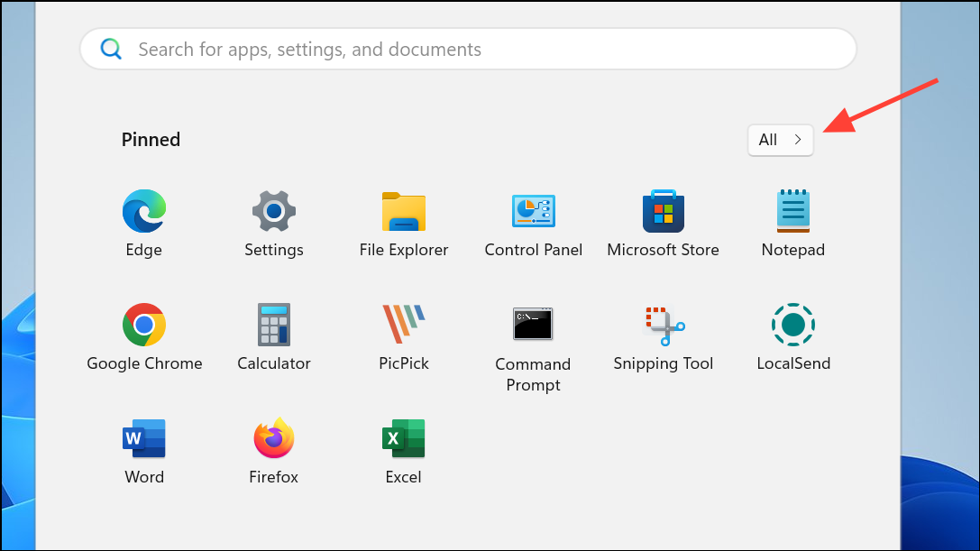
Task: Open the Snipping Tool
Action: (x=663, y=325)
